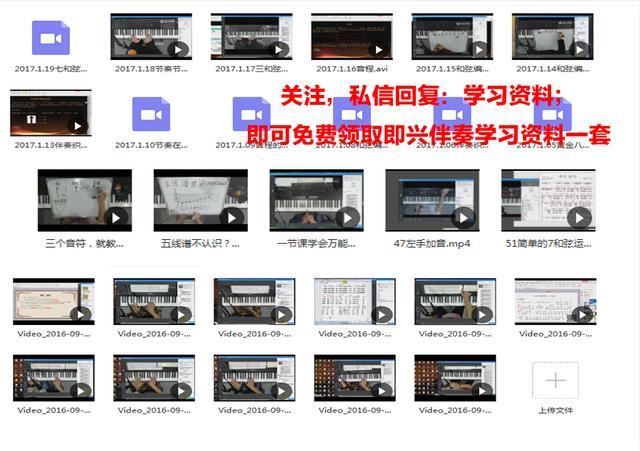Click the 2017.1.13伴奏织 file name label
This screenshot has width=640, height=451.
point(51,145)
